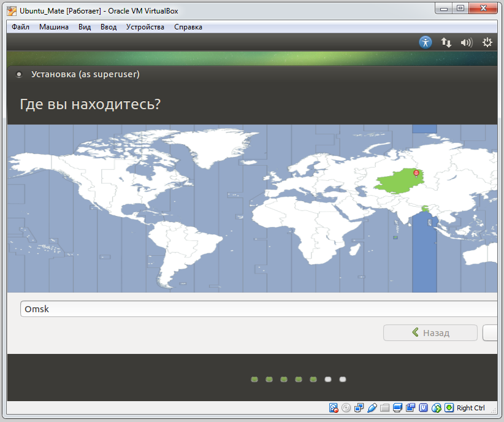Close the VirtualBox window
This screenshot has width=504, height=422.
[483, 9]
